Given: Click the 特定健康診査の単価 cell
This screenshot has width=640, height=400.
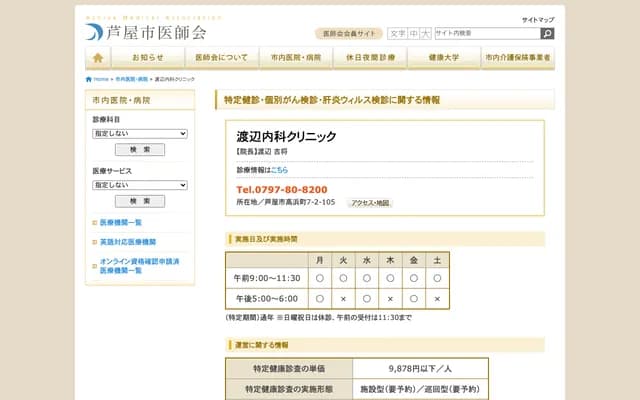Looking at the screenshot, I should pyautogui.click(x=289, y=369).
